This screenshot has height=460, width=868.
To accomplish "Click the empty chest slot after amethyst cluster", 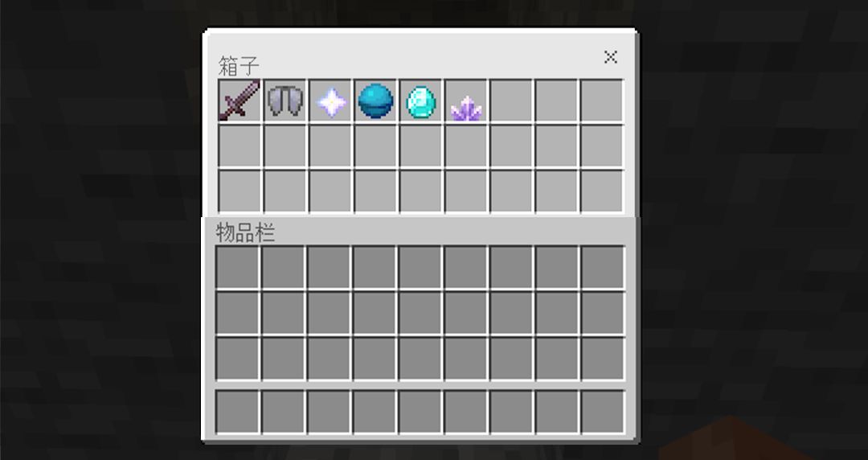I will (511, 101).
